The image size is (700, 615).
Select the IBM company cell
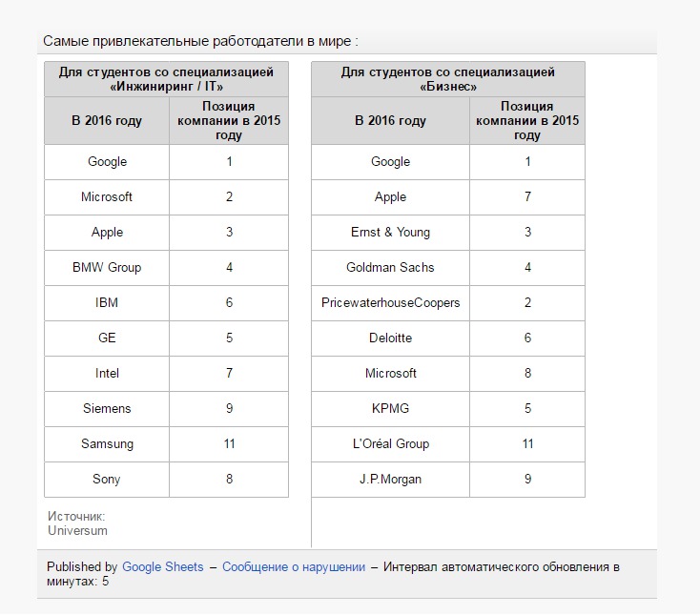pos(107,303)
